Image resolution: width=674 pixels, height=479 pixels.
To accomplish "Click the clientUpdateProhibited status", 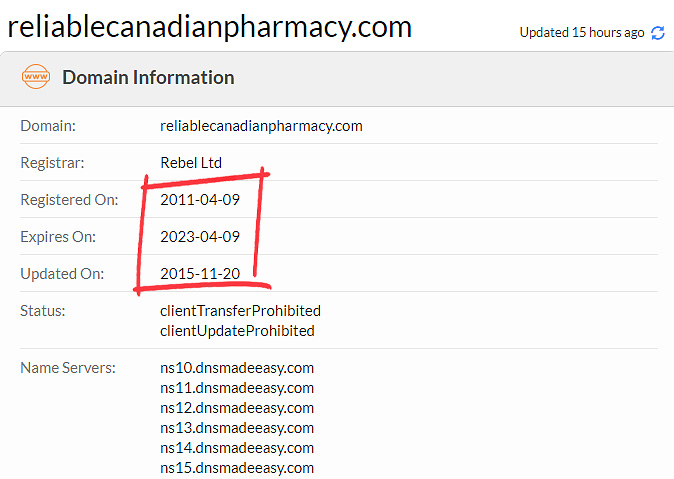I will 237,331.
